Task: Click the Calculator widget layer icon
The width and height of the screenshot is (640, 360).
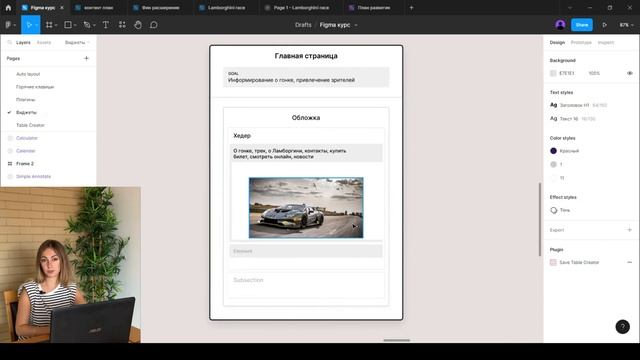Action: pos(10,138)
